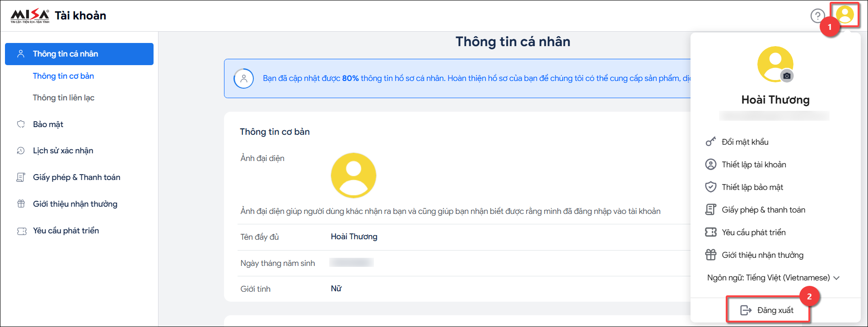Screen dimensions: 868x327
Task: Click the Thông tin cơ bản link
Action: pos(63,76)
